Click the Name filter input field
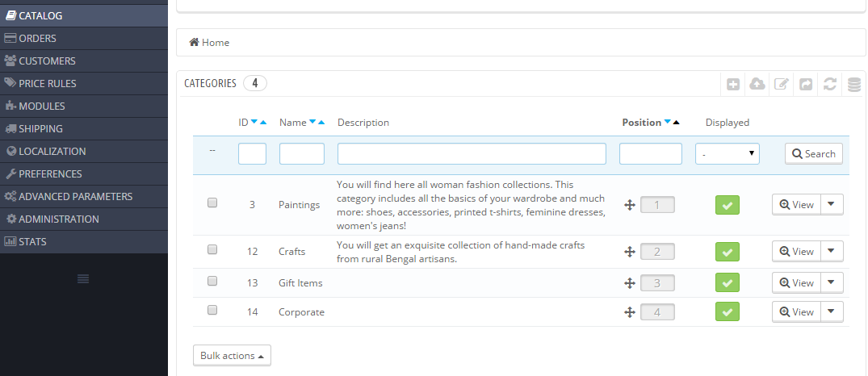This screenshot has width=868, height=376. pyautogui.click(x=301, y=153)
